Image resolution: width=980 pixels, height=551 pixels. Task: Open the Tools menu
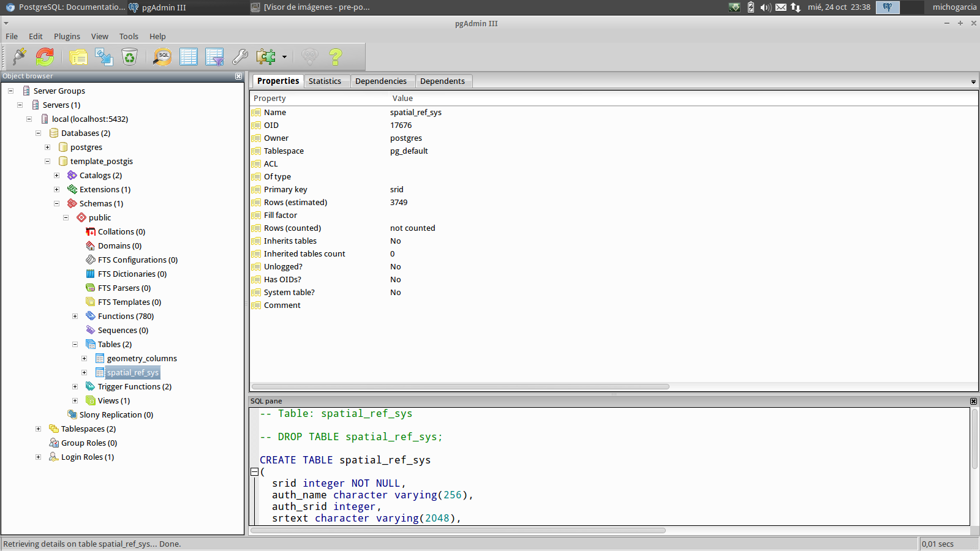(x=129, y=37)
